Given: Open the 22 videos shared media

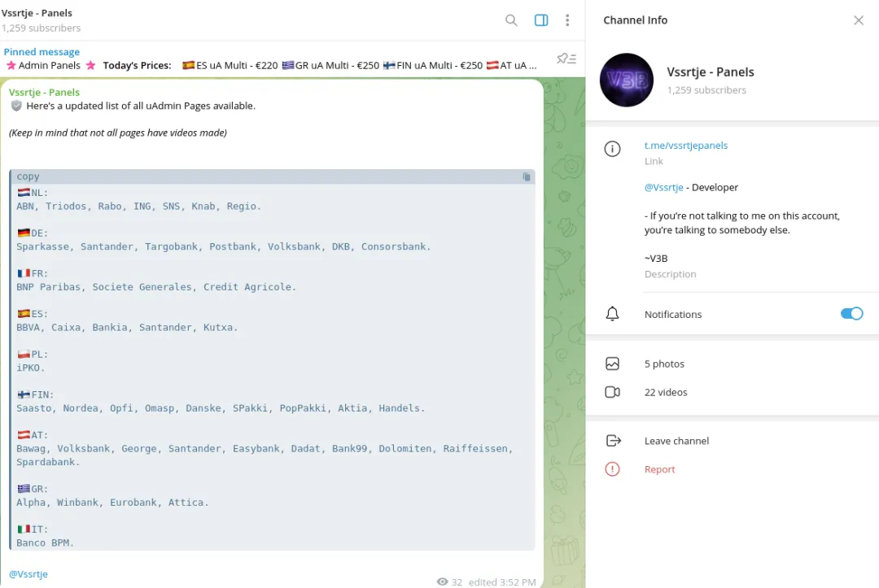Looking at the screenshot, I should tap(666, 392).
